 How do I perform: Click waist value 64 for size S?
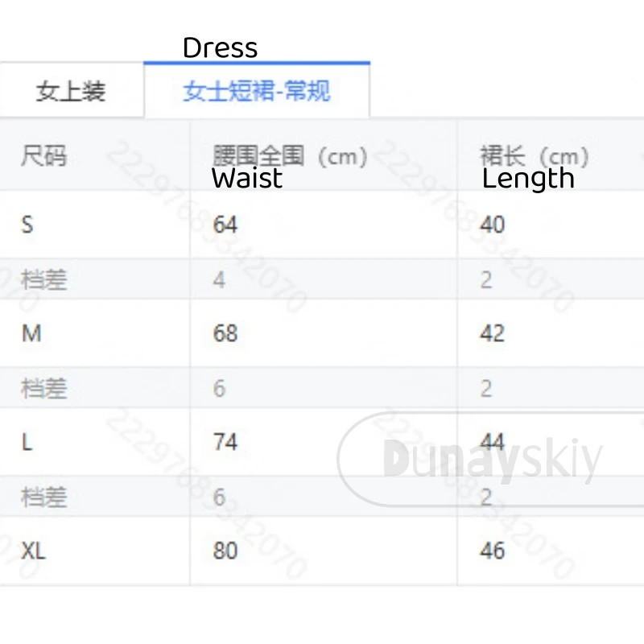click(225, 225)
